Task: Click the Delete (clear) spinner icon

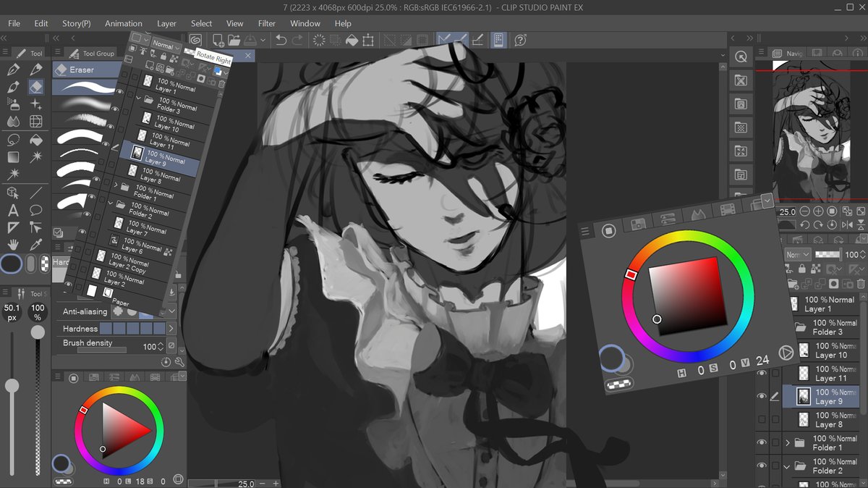Action: [x=319, y=41]
